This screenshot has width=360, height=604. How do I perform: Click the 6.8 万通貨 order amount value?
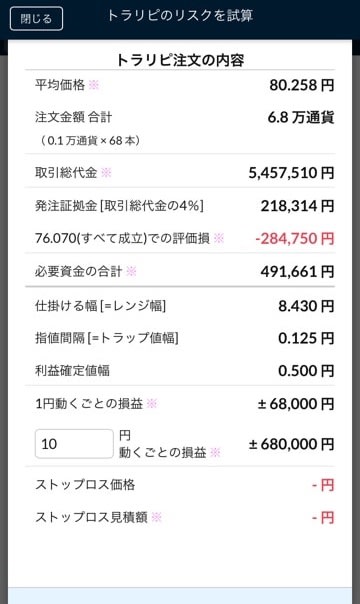[301, 117]
